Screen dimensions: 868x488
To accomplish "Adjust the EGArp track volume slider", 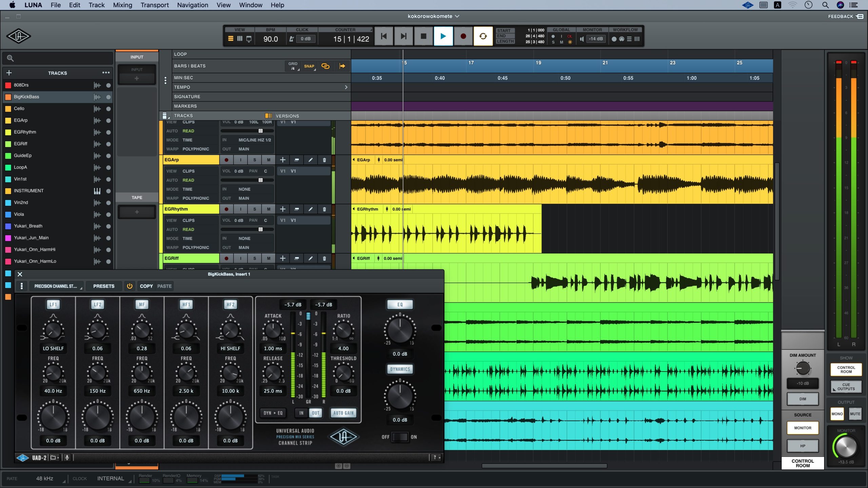I will coord(261,180).
